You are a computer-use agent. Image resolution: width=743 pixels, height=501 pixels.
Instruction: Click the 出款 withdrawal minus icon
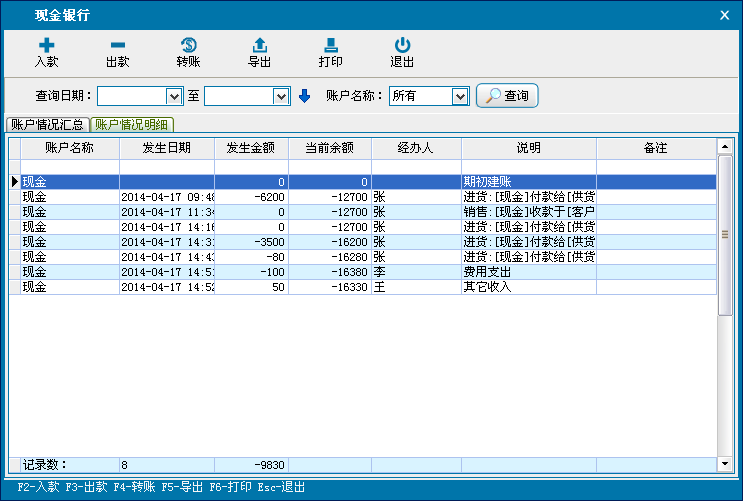pos(117,46)
